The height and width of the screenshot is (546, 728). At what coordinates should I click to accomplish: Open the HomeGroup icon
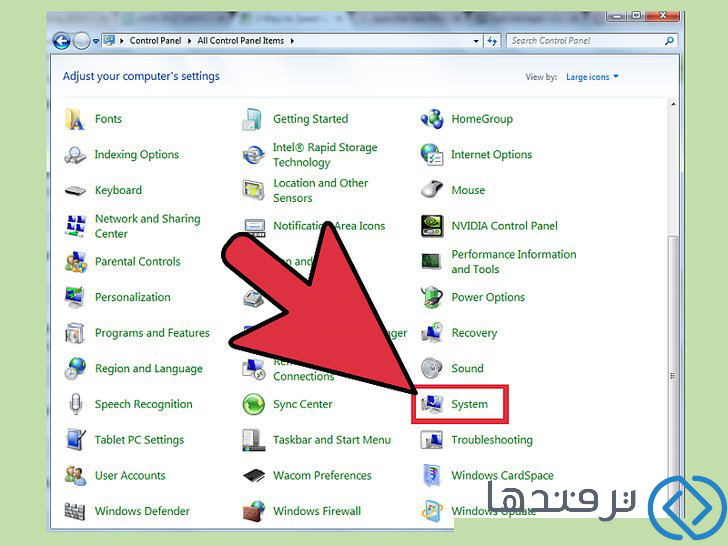tap(432, 119)
